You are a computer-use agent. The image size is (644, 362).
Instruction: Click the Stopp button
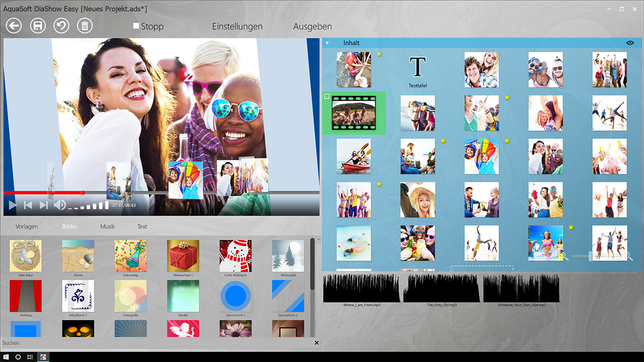[x=148, y=27]
